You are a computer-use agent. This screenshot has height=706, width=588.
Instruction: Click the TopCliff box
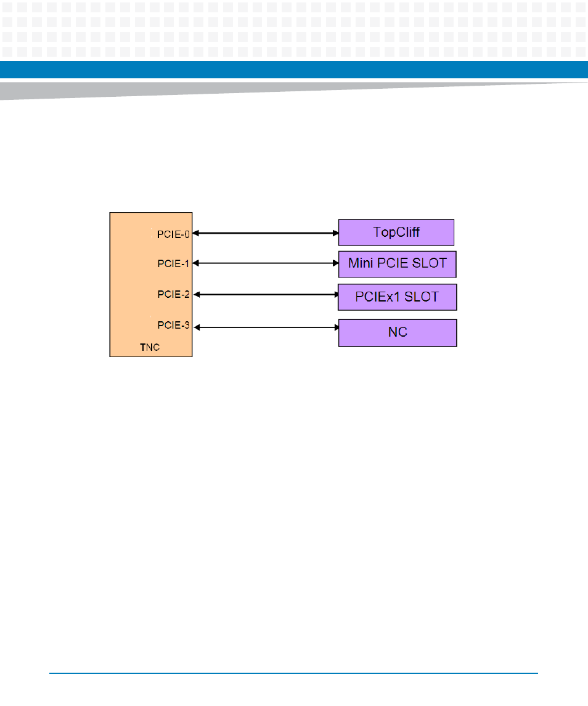[396, 232]
